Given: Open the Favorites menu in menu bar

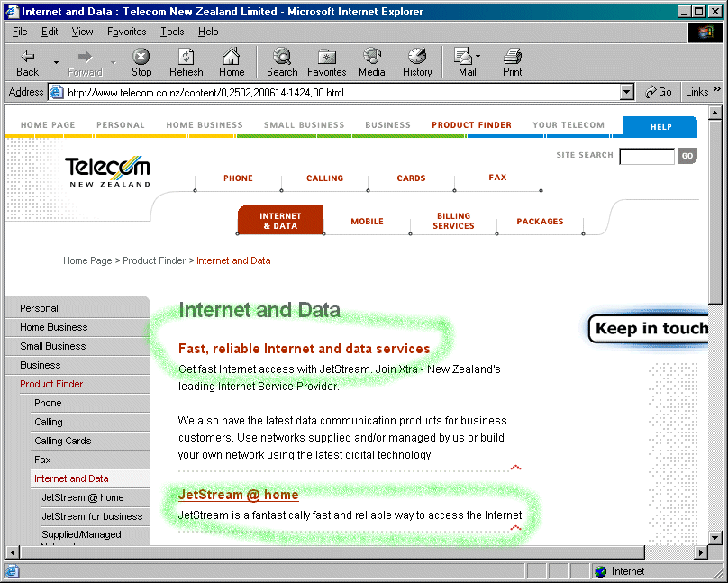Looking at the screenshot, I should pyautogui.click(x=127, y=32).
